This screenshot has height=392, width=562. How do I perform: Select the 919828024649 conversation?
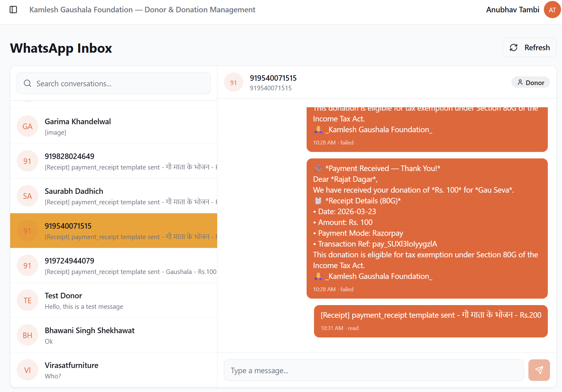tap(114, 161)
